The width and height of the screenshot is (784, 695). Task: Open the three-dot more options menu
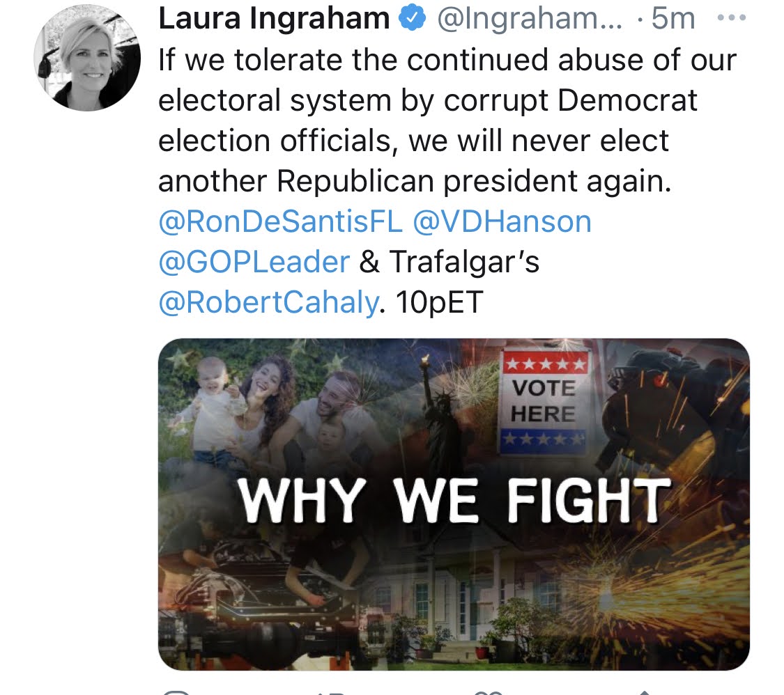pos(732,18)
